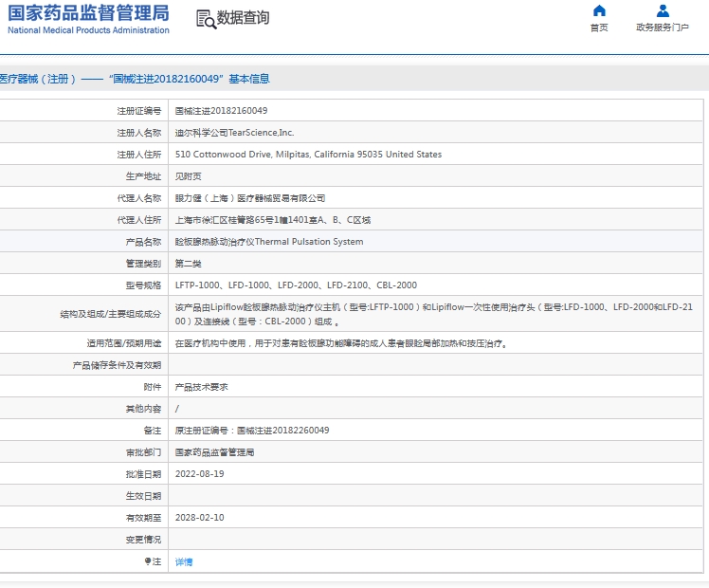709x588 pixels.
Task: Click the 产品技术要求 attachment text
Action: [x=201, y=387]
